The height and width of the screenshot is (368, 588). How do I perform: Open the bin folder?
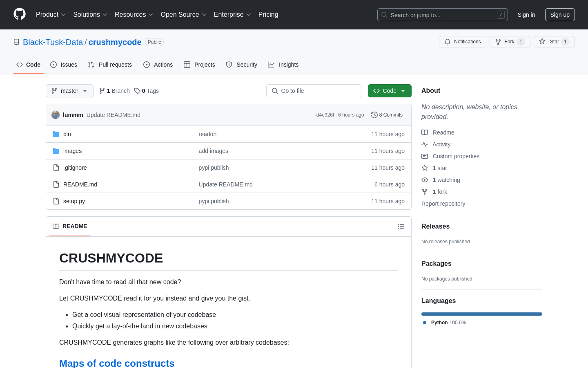click(67, 134)
